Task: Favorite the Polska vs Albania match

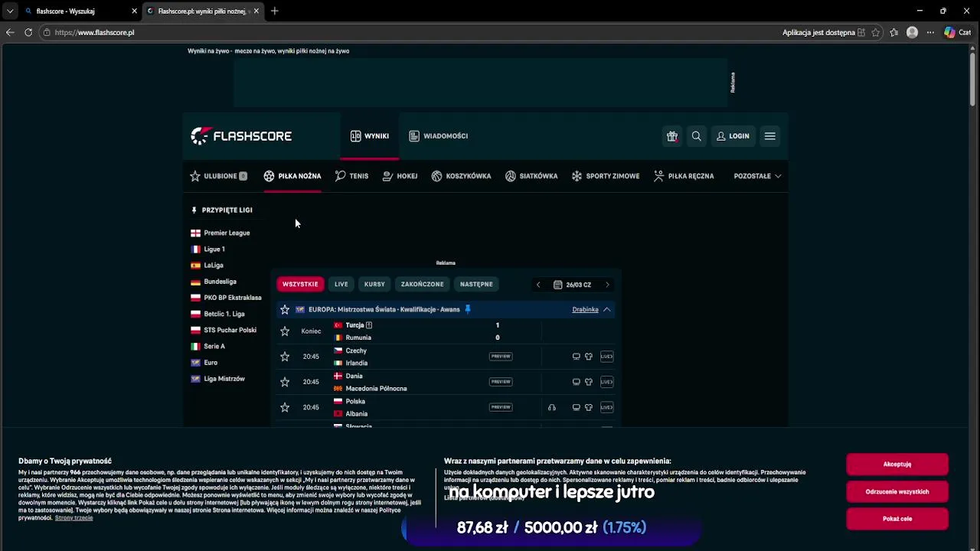Action: click(285, 408)
